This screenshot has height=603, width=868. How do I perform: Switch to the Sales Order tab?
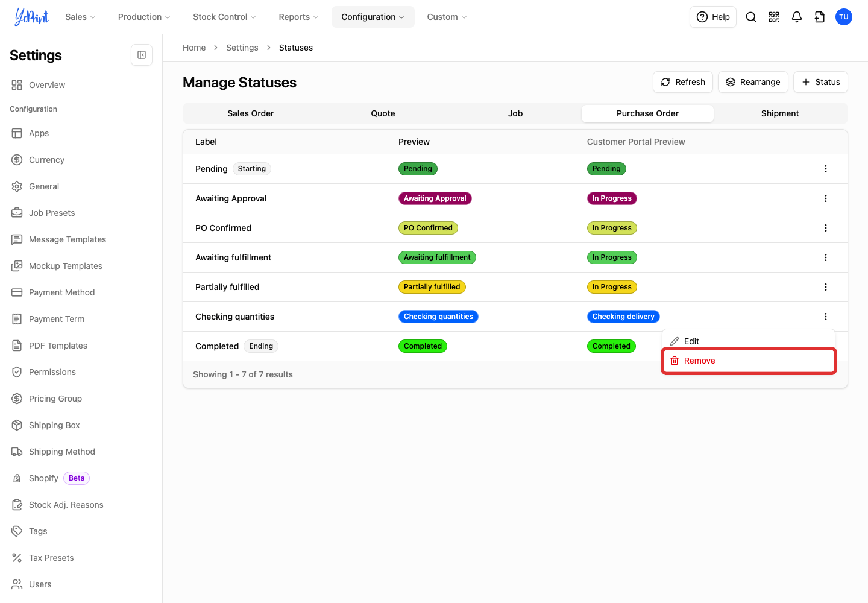click(251, 113)
